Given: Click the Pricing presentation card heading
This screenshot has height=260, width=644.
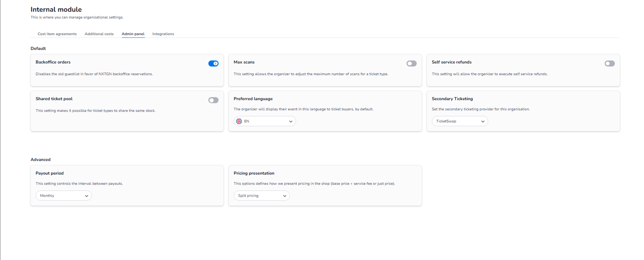Looking at the screenshot, I should [254, 173].
